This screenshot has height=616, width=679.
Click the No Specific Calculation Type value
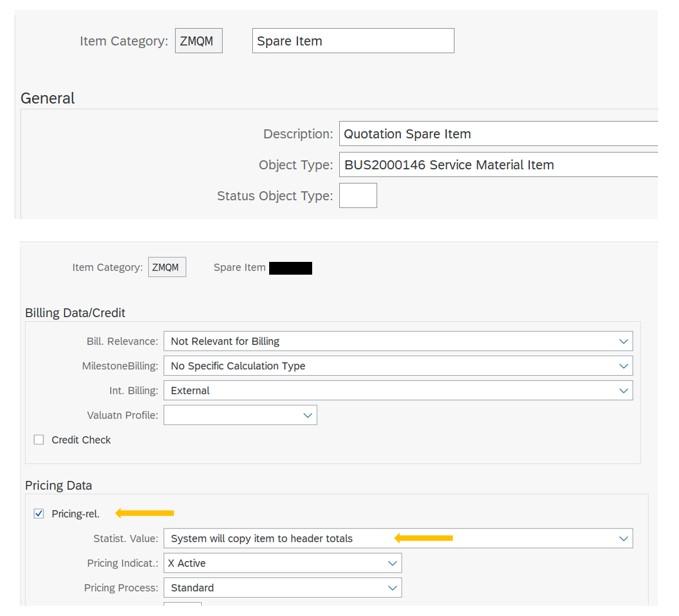pos(238,366)
